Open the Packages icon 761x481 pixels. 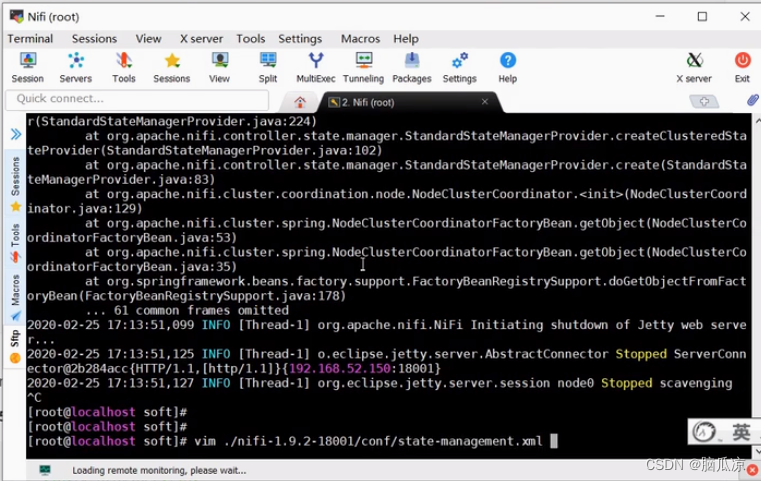[412, 67]
